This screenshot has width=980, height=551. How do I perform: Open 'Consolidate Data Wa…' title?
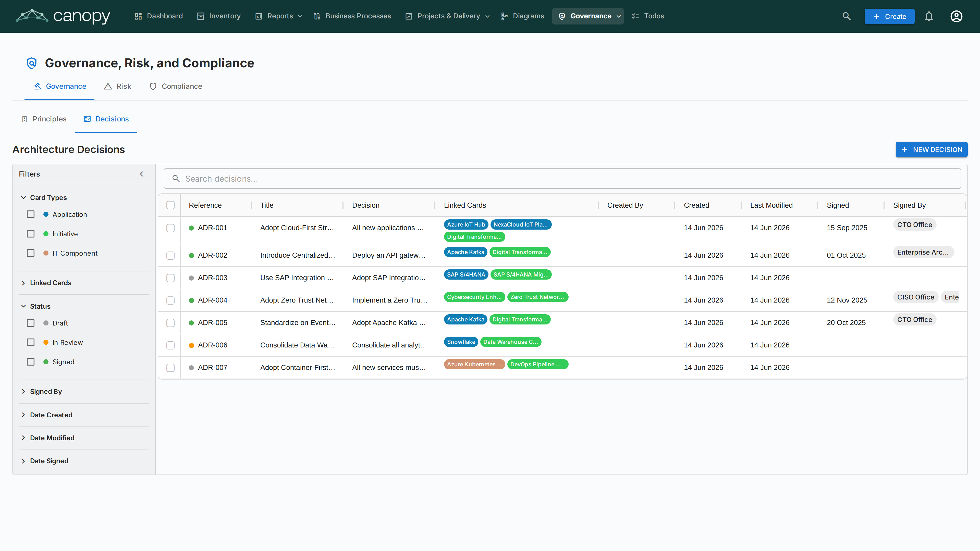(x=298, y=345)
